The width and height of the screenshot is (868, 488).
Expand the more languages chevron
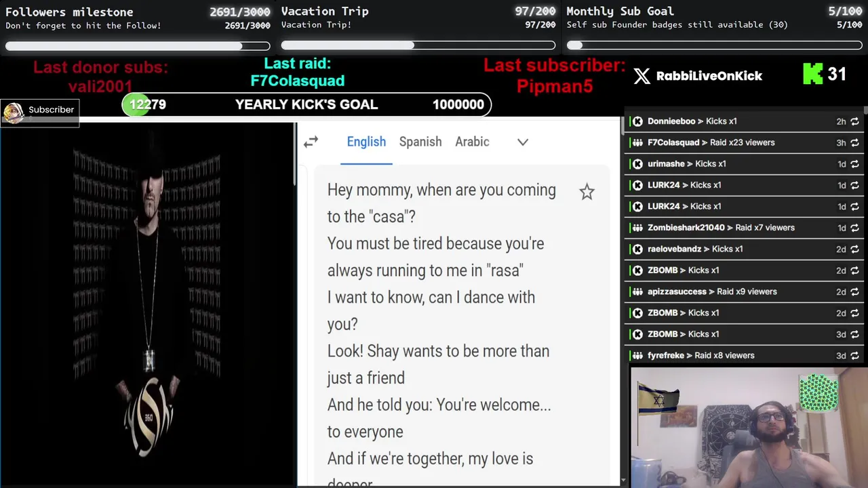coord(523,142)
